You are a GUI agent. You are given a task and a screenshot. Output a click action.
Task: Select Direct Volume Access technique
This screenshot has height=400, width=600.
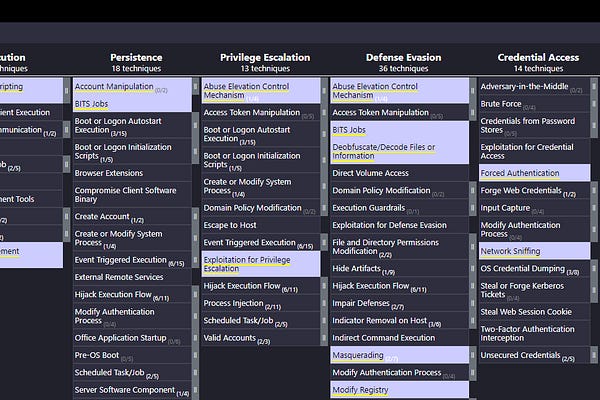coord(399,173)
